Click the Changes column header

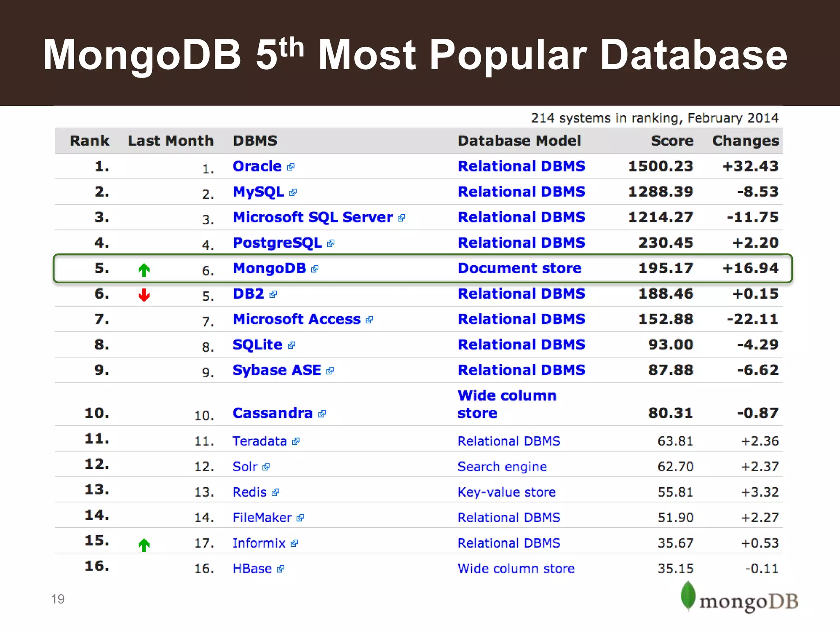[746, 141]
